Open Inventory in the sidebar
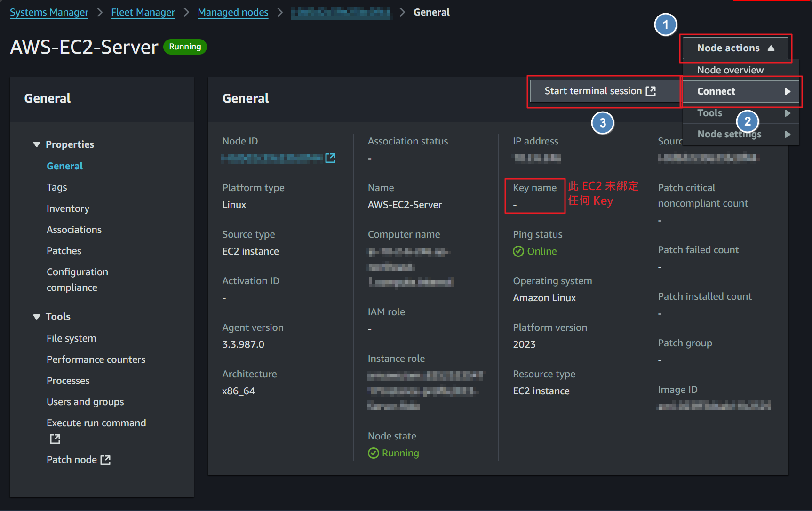This screenshot has width=812, height=511. pyautogui.click(x=68, y=208)
